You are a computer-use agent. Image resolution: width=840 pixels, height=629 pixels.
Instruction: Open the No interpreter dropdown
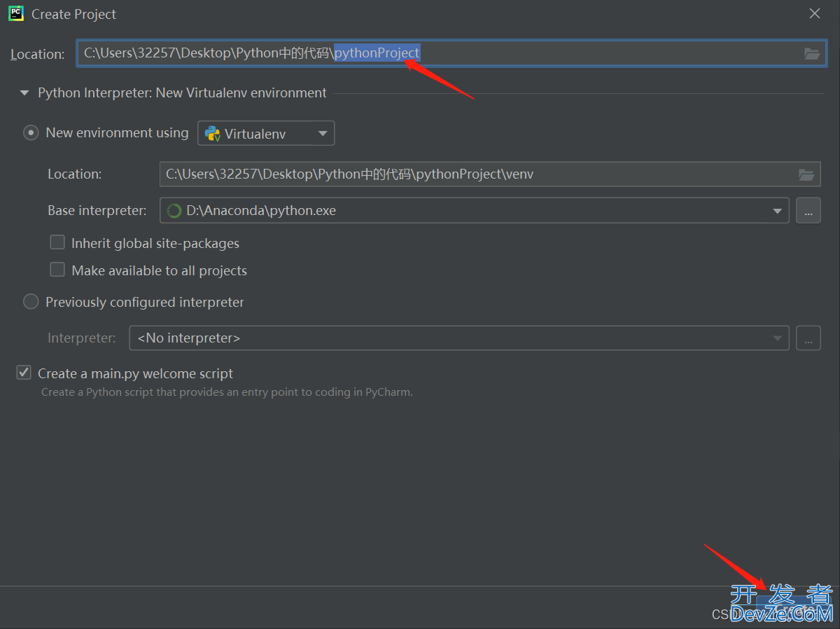click(459, 338)
